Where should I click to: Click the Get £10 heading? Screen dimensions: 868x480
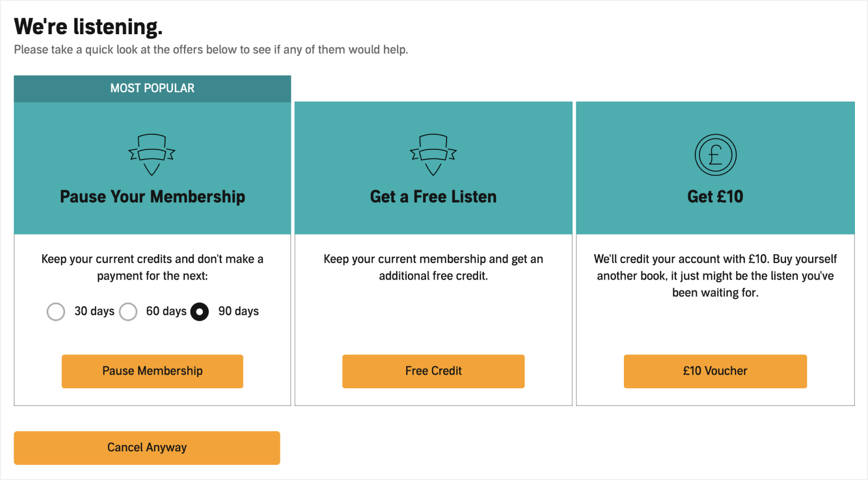[715, 197]
